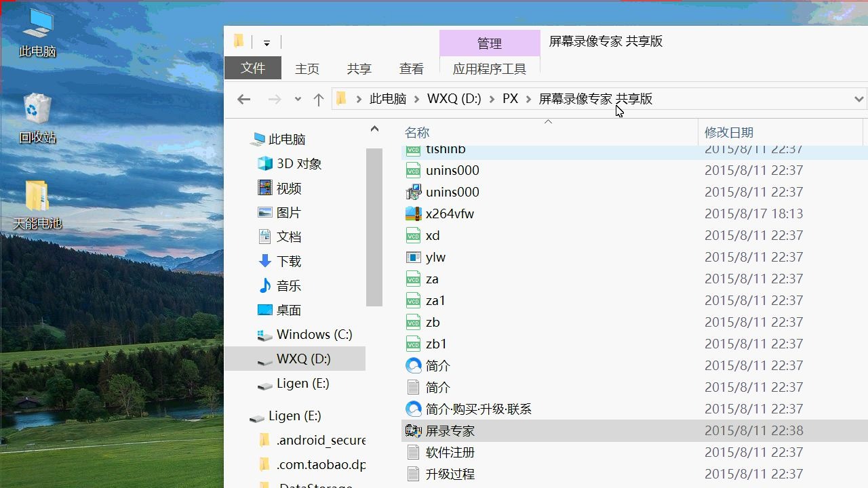
Task: Select the 管理 contextual tab
Action: [x=490, y=43]
